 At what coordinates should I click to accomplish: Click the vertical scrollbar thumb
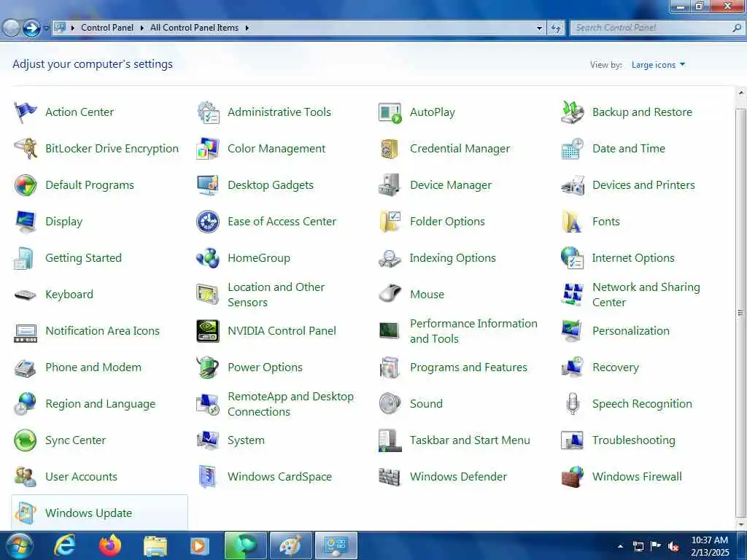[740, 312]
